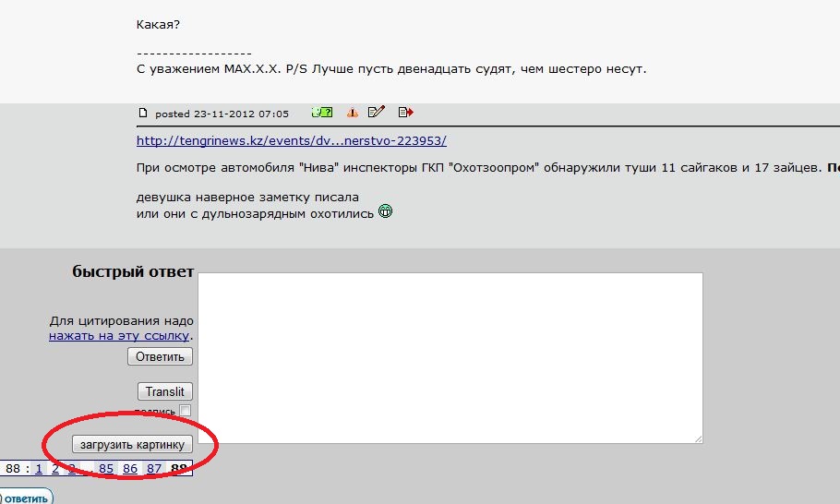Click the resize handle of the reply box
Image resolution: width=840 pixels, height=504 pixels.
tap(698, 438)
